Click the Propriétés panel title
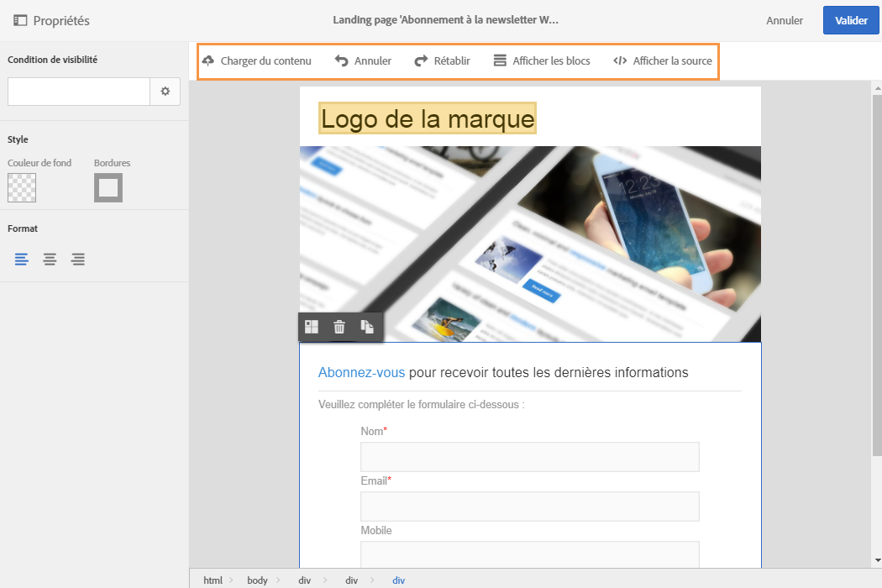 (x=61, y=21)
